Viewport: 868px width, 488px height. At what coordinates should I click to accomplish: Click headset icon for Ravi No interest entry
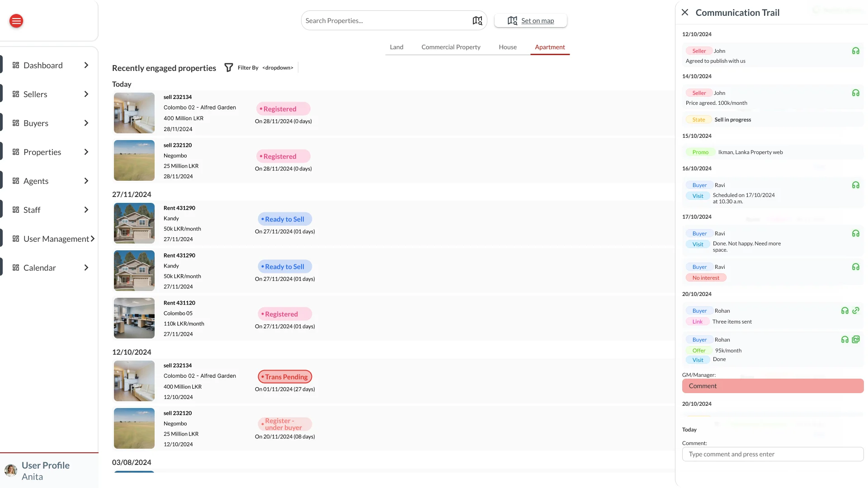point(856,267)
